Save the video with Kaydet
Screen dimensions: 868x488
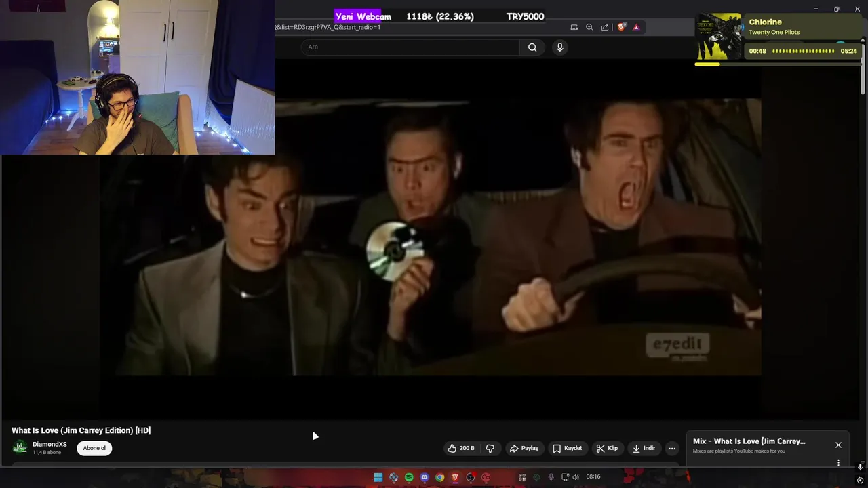tap(567, 448)
